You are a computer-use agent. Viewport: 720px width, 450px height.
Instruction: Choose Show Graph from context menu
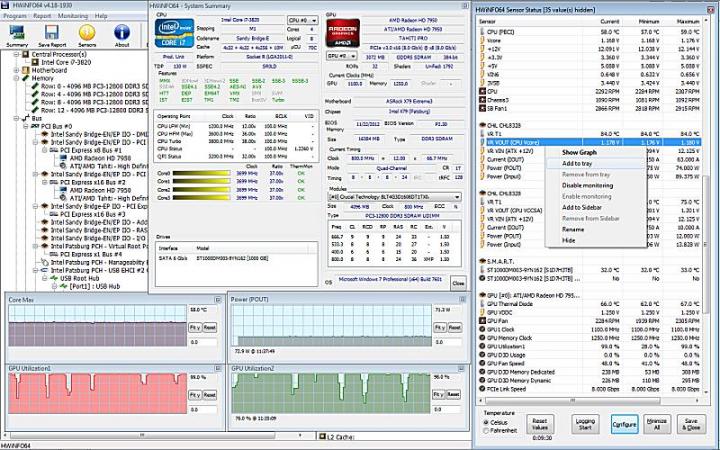pos(579,152)
